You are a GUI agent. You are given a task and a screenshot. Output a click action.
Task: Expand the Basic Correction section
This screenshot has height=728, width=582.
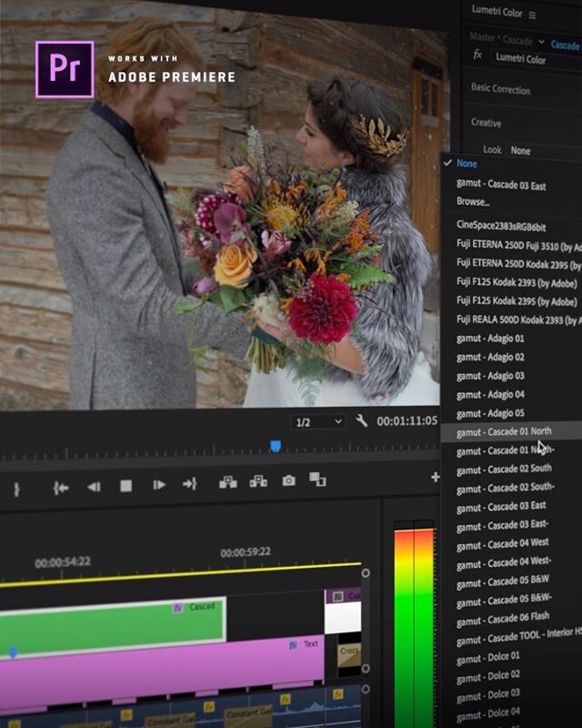pos(500,88)
